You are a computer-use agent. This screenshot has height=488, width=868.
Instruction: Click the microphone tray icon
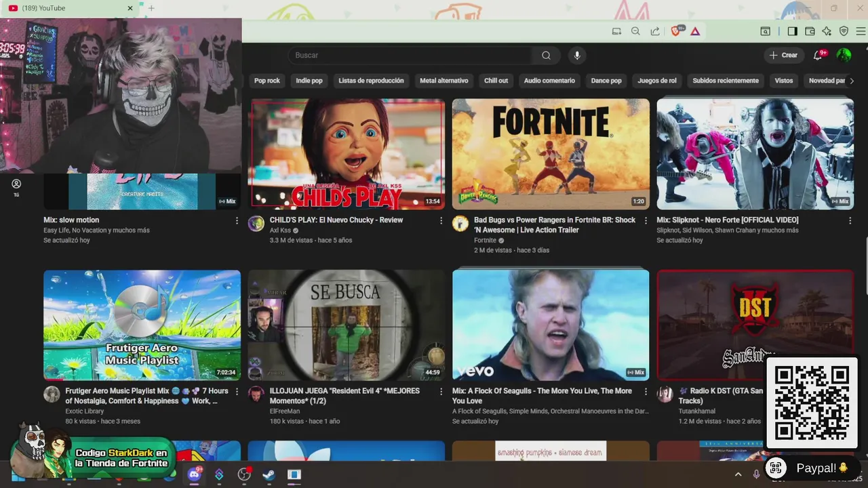click(757, 474)
